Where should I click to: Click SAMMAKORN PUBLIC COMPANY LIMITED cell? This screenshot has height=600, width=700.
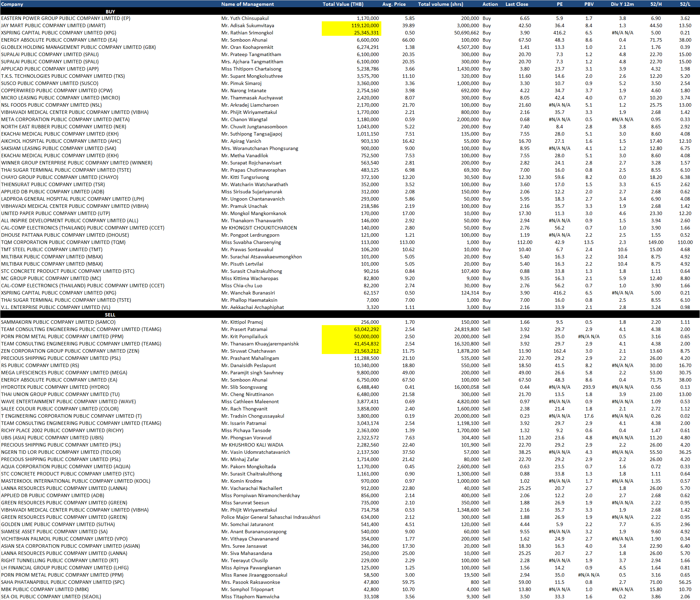click(x=58, y=322)
